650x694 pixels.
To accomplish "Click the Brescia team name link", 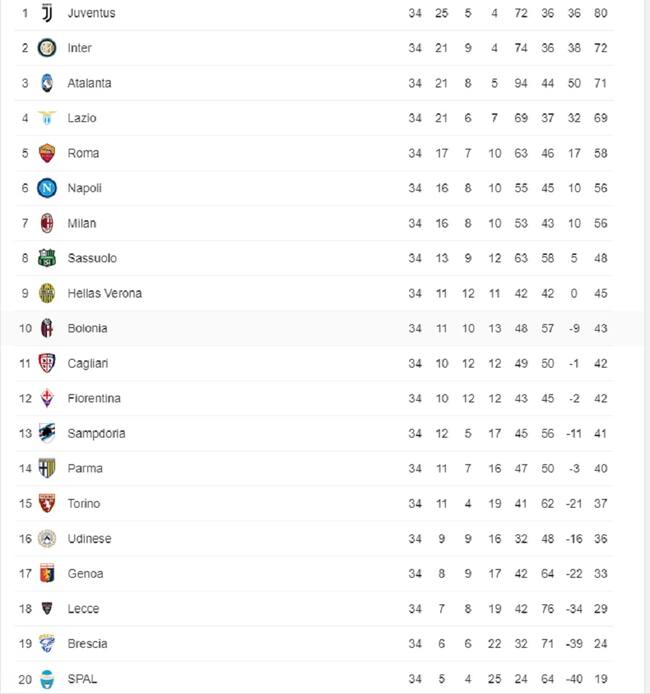I will (x=87, y=643).
